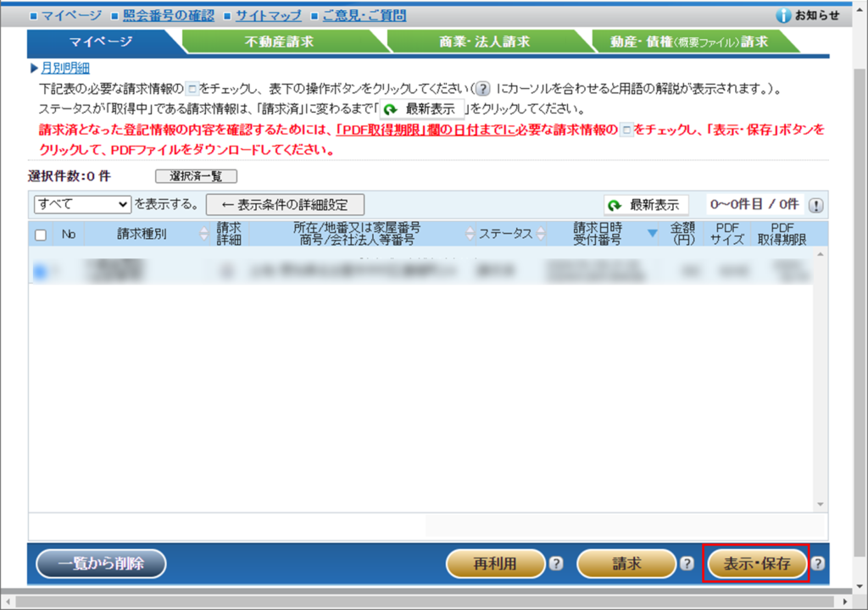Open 照会番号の確認 link
Viewport: 868px width, 610px height.
168,15
